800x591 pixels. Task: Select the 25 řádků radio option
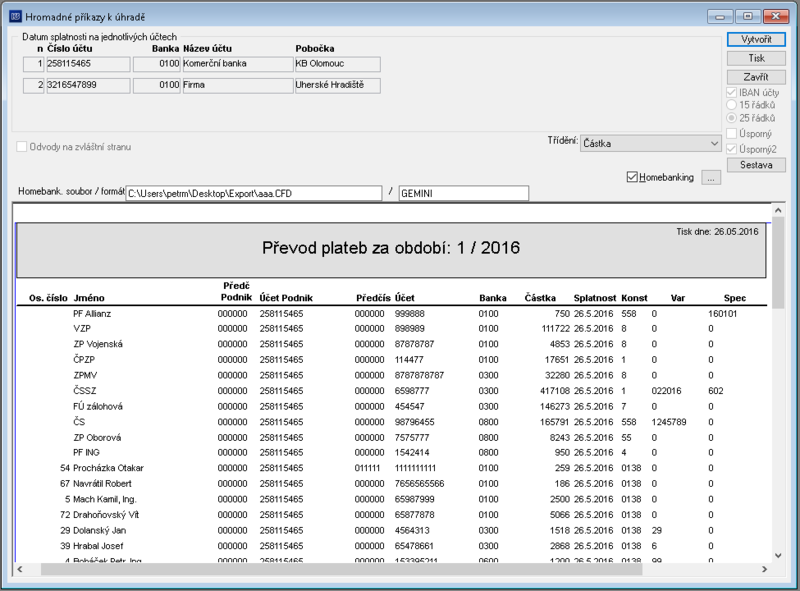(x=732, y=118)
